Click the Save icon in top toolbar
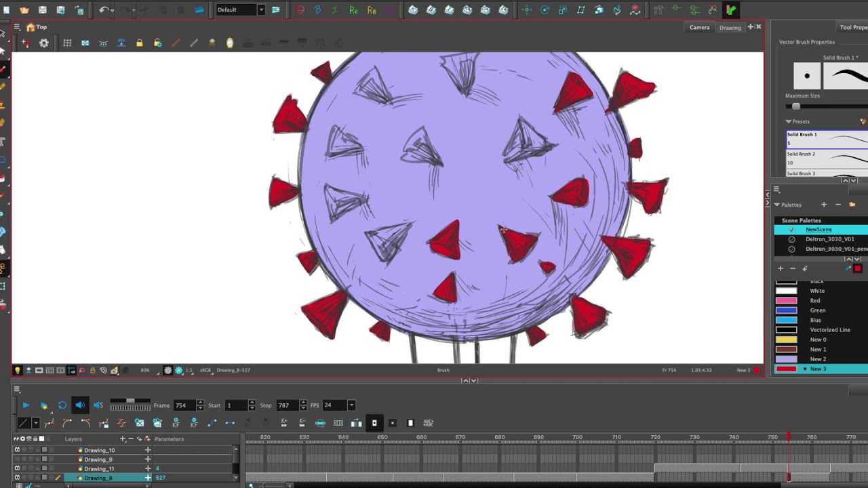This screenshot has width=868, height=488. tap(43, 10)
